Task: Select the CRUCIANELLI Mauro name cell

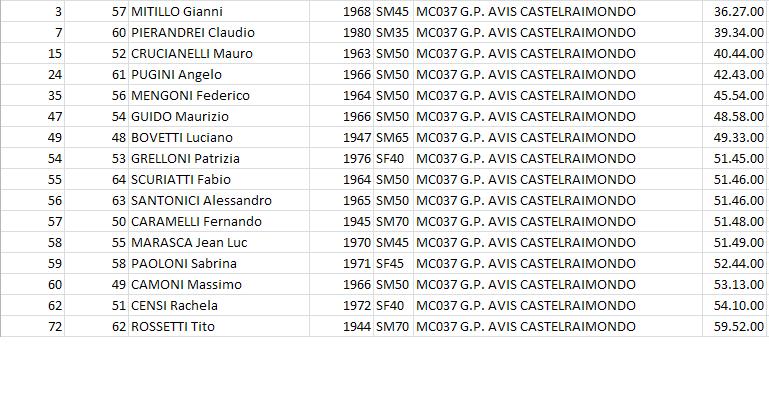Action: point(219,53)
